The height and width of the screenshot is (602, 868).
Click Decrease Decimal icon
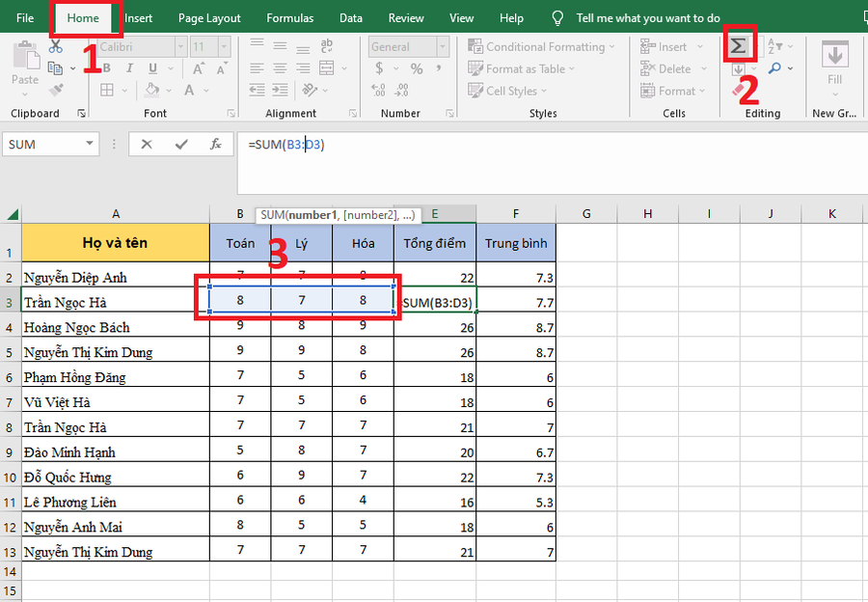(x=402, y=90)
